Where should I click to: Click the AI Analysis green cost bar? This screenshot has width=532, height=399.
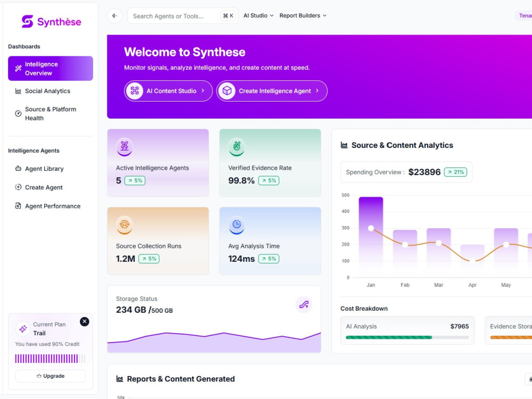[x=389, y=337]
